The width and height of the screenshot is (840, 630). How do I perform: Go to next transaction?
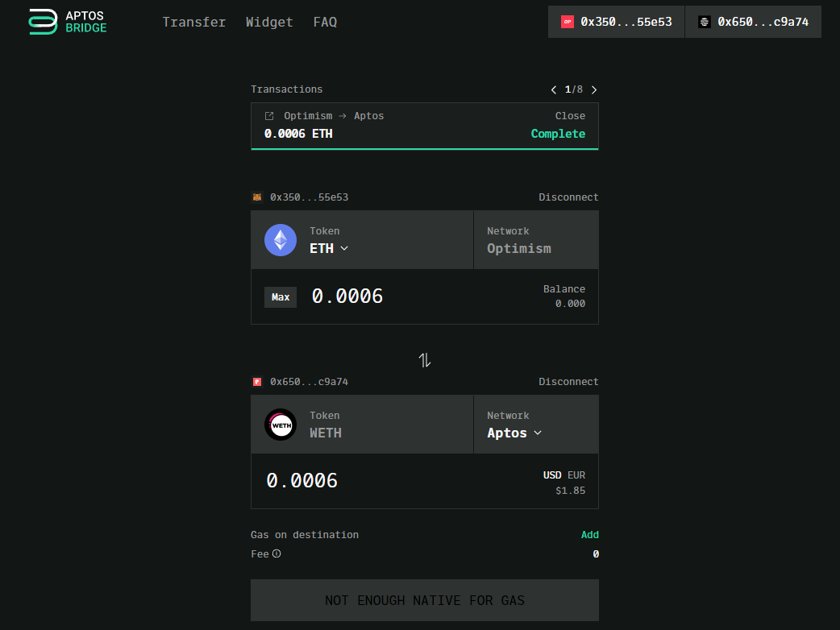594,89
